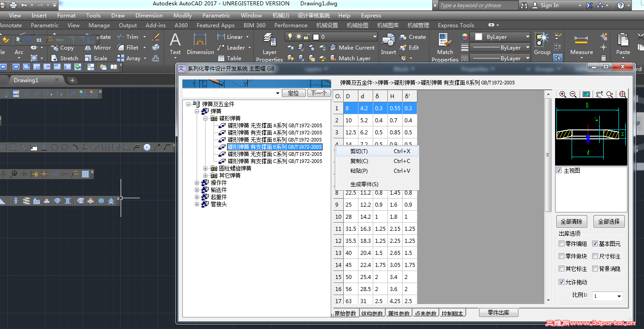Enable the 零件编组 checkbox
Viewport: 644px width, 329px height.
point(562,244)
